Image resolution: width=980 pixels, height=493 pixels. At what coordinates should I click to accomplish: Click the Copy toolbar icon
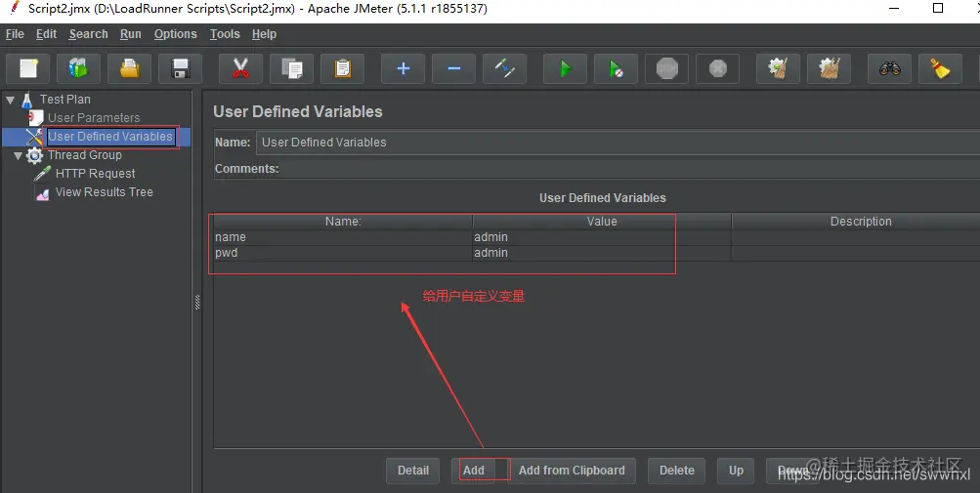coord(292,68)
